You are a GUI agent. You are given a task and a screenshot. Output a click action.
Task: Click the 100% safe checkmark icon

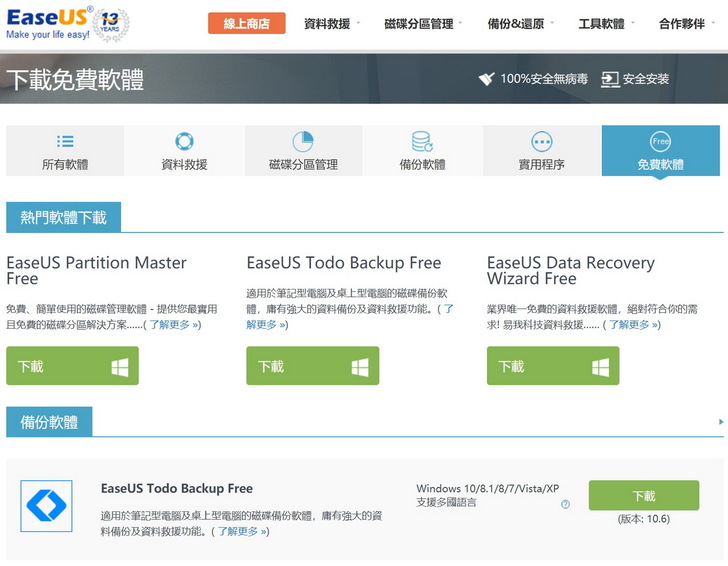tap(486, 79)
